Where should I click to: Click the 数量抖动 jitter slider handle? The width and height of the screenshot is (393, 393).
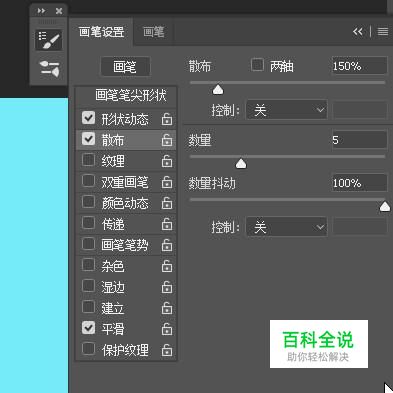(x=385, y=207)
